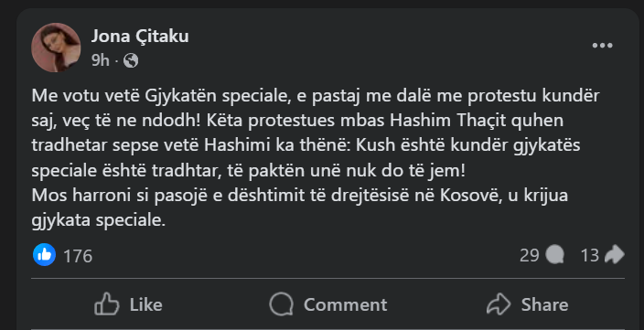Click the speech bubble icon in Comment button
The width and height of the screenshot is (644, 330).
point(282,304)
